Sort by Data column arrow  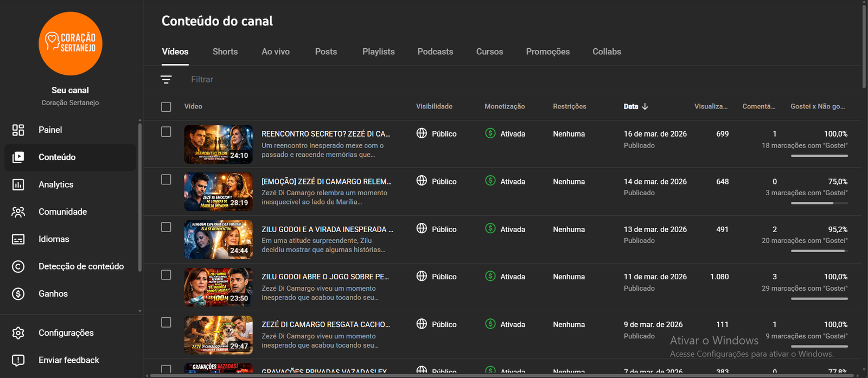[x=645, y=107]
